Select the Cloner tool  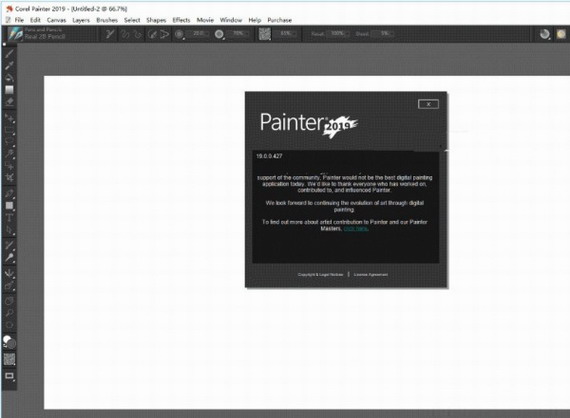click(x=9, y=245)
